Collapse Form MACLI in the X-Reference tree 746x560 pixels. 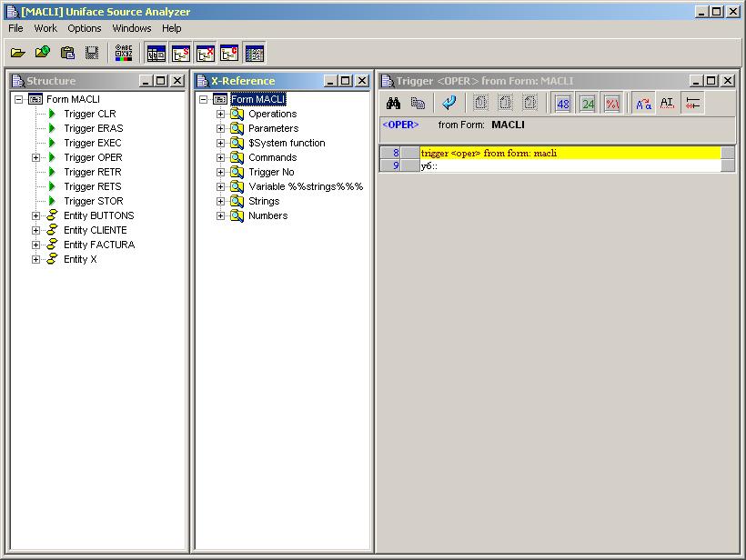pyautogui.click(x=203, y=99)
